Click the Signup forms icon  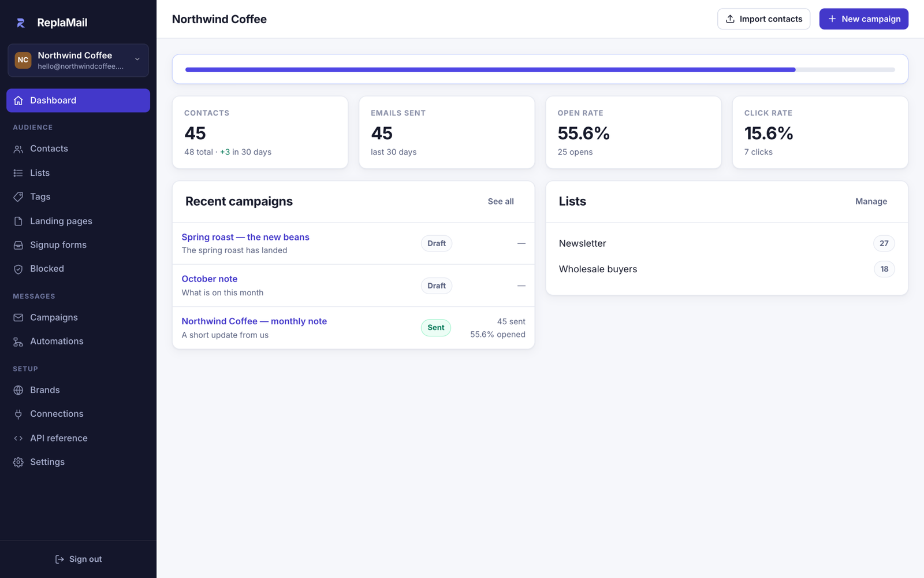click(x=18, y=245)
